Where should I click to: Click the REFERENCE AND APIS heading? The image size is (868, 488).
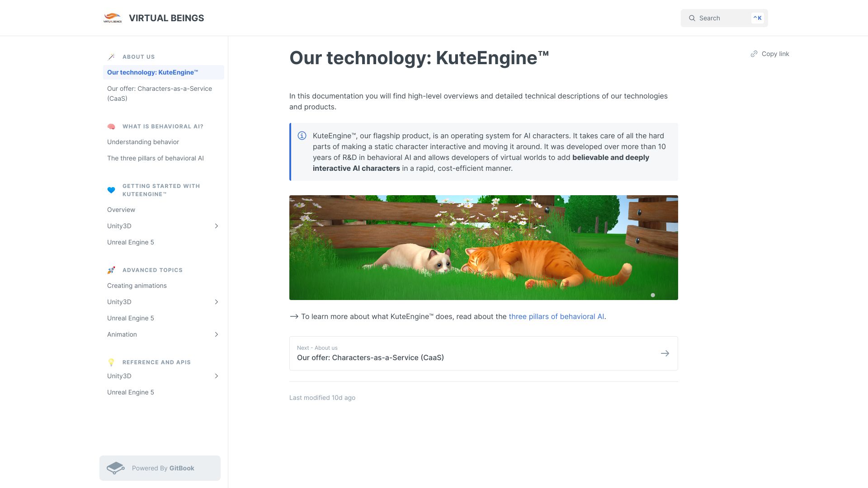click(156, 362)
